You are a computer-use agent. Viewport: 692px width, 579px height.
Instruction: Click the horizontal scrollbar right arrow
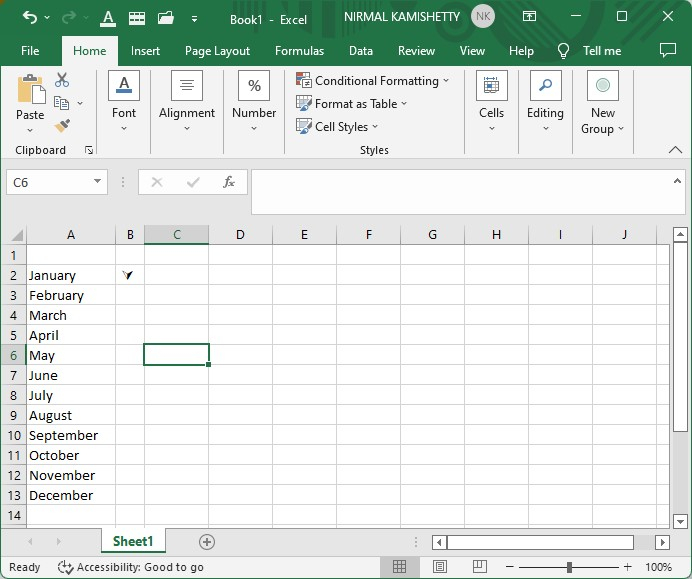[662, 542]
